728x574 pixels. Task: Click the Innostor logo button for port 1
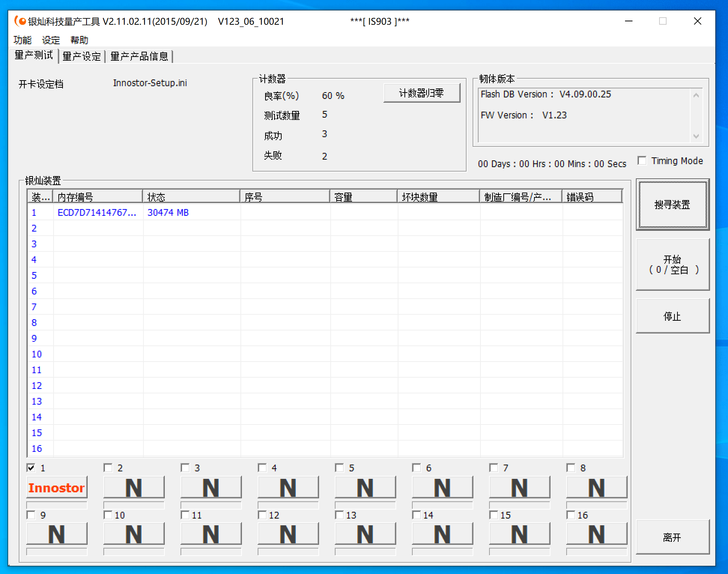tap(57, 487)
